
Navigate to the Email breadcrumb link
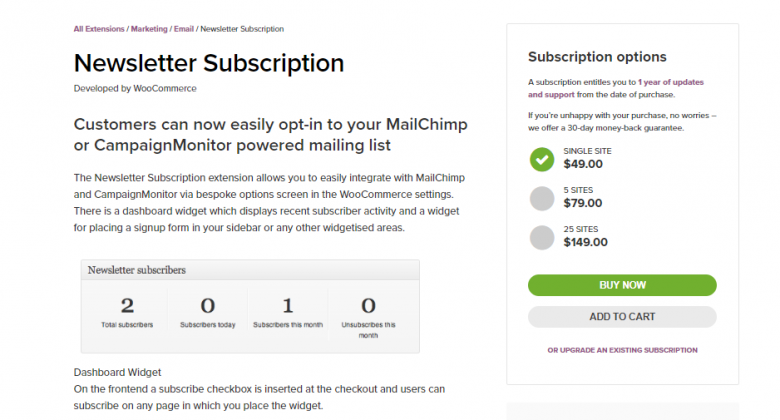[183, 29]
